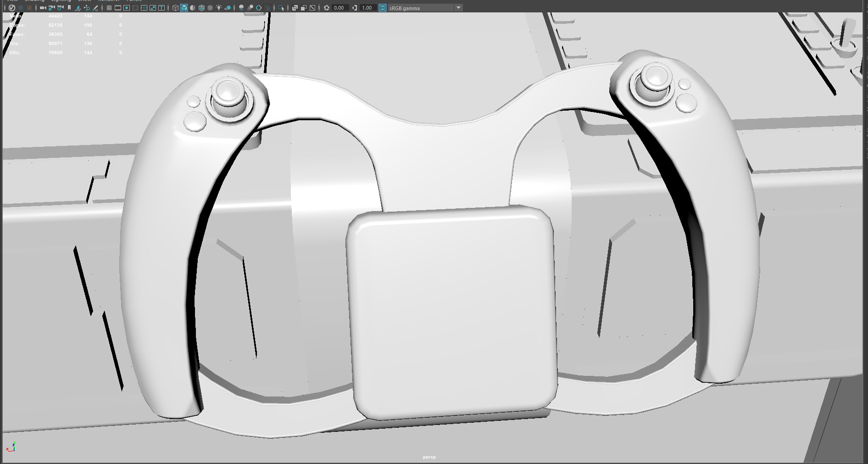
Task: Click the Bookmarks icon
Action: (69, 8)
